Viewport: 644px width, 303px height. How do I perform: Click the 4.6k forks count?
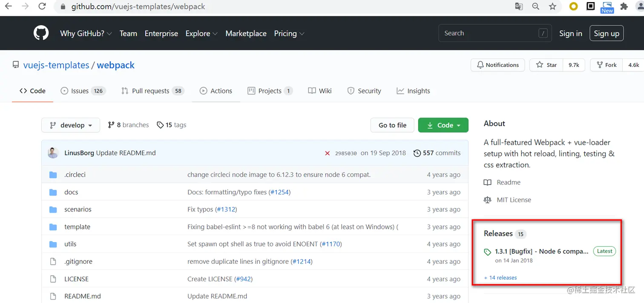point(634,65)
